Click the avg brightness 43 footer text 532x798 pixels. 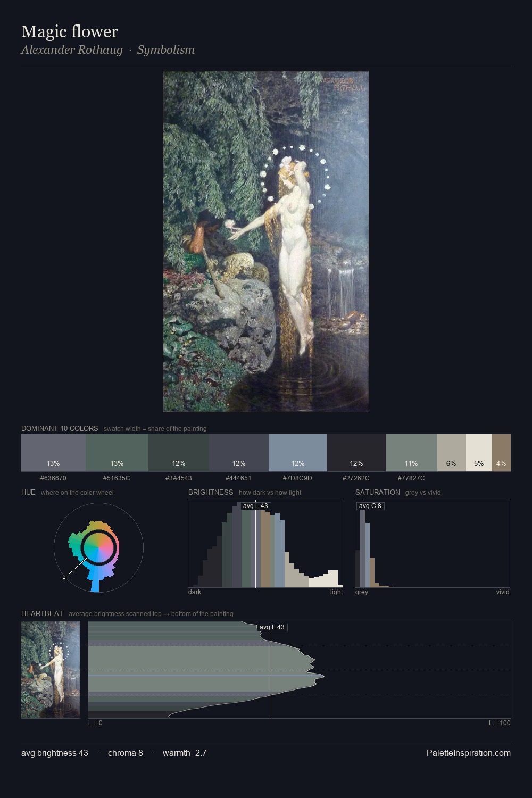pyautogui.click(x=55, y=753)
